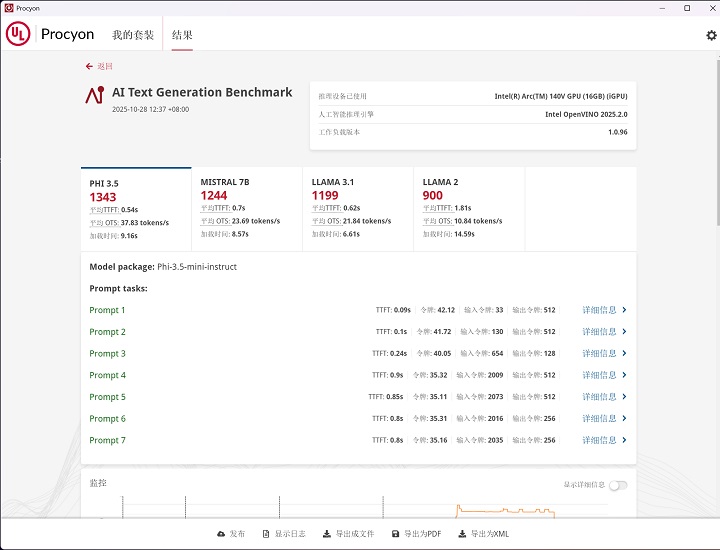720x550 pixels.
Task: Select the PHI 3.5 result tab
Action: click(136, 209)
